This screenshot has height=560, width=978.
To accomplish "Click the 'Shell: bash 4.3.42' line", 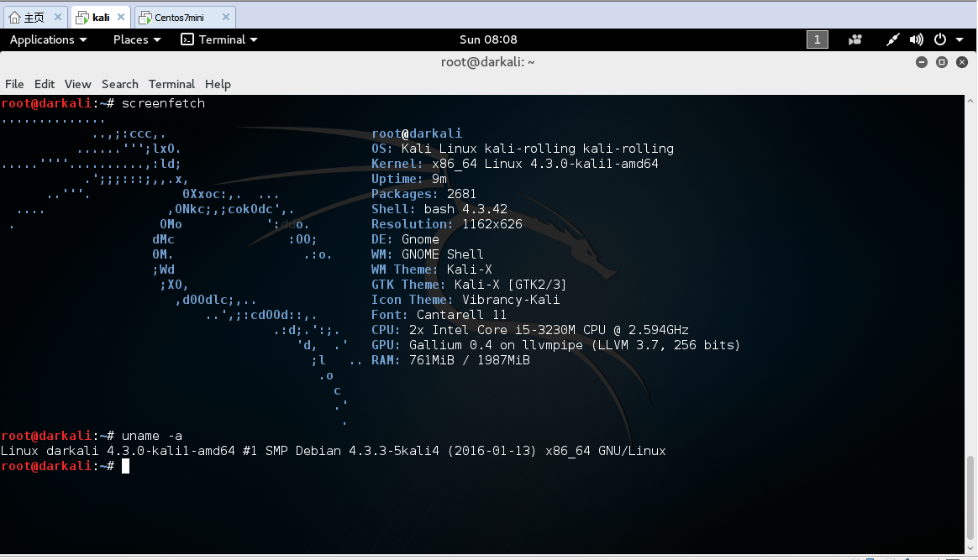I will [x=439, y=209].
